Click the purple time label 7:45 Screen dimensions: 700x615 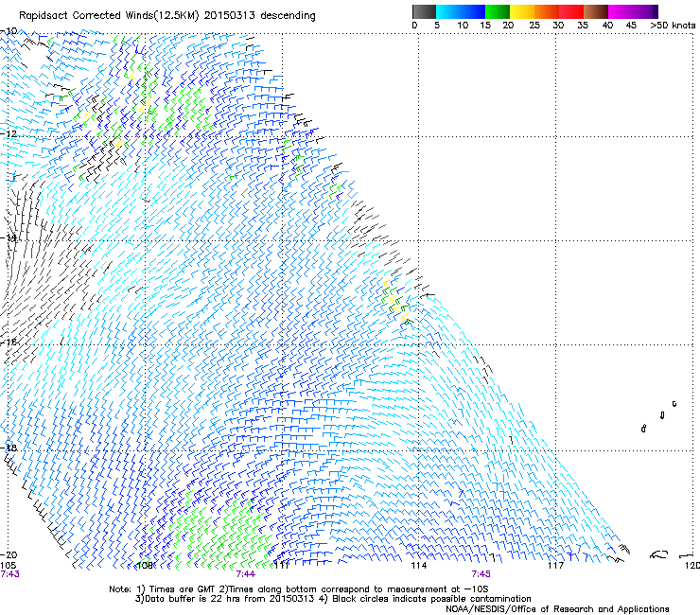tap(481, 574)
